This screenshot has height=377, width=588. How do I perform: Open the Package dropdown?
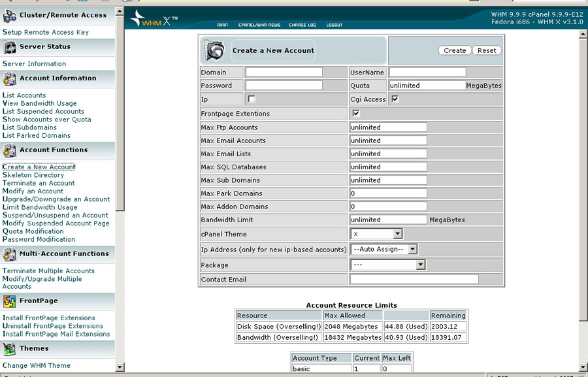(387, 265)
